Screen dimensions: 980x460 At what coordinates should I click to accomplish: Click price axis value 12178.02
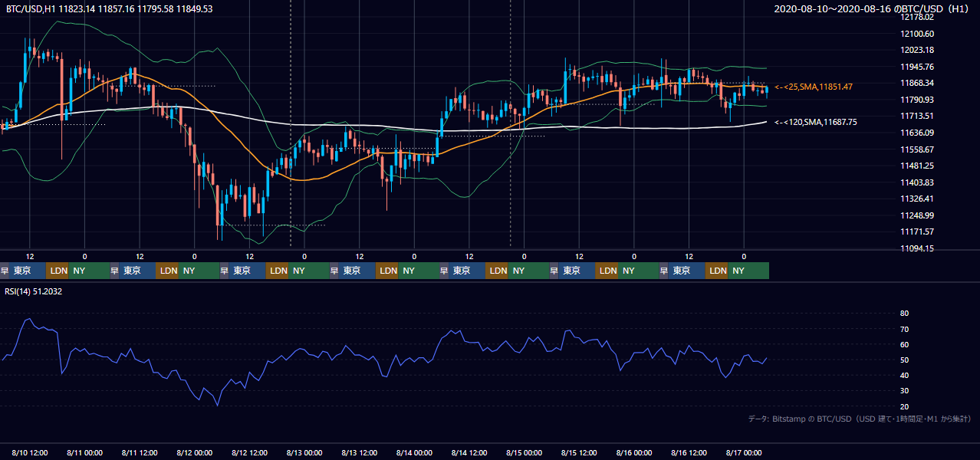[x=917, y=17]
